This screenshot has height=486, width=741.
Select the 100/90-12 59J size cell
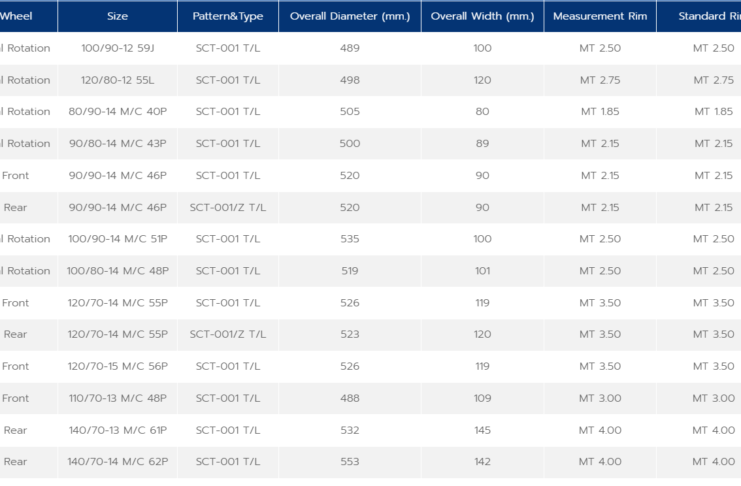[117, 48]
